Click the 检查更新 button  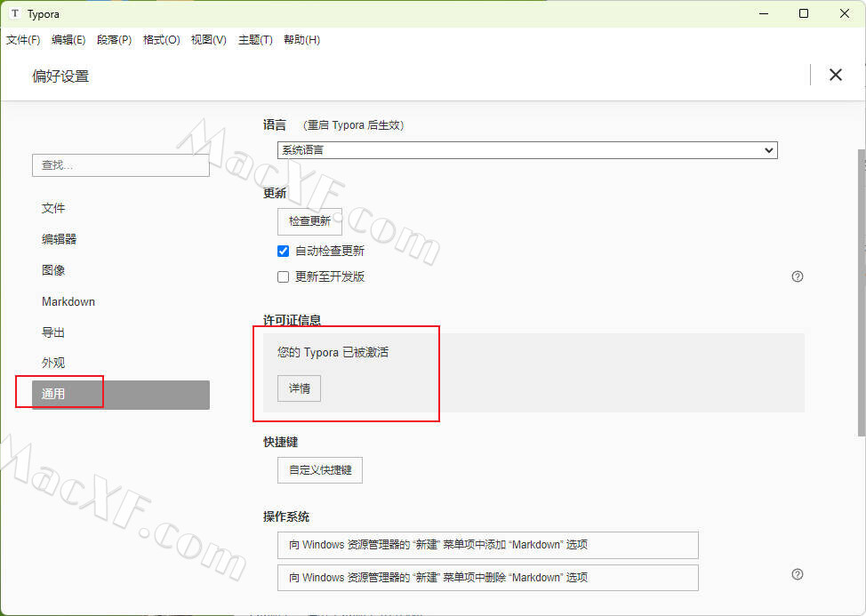tap(309, 221)
